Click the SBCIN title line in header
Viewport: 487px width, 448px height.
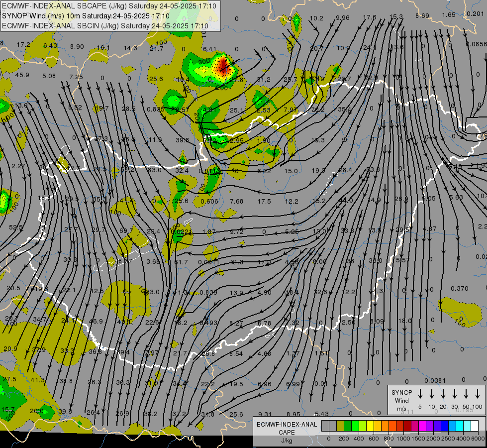tap(105, 26)
